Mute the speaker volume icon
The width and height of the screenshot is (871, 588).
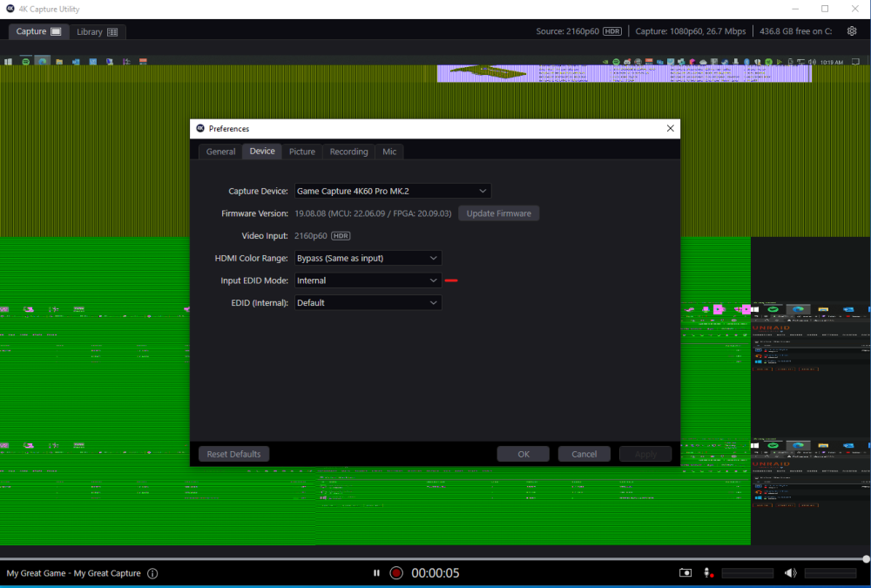[x=791, y=573]
